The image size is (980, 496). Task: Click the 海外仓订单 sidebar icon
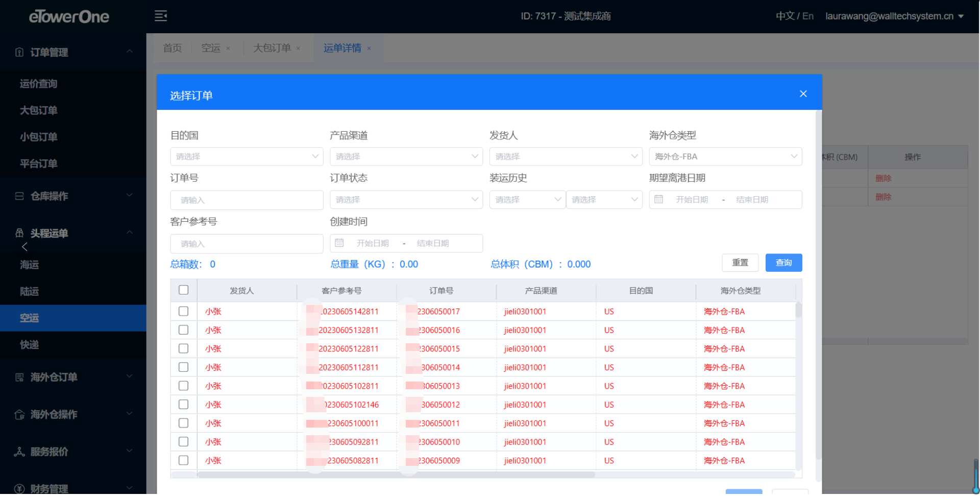(x=19, y=377)
